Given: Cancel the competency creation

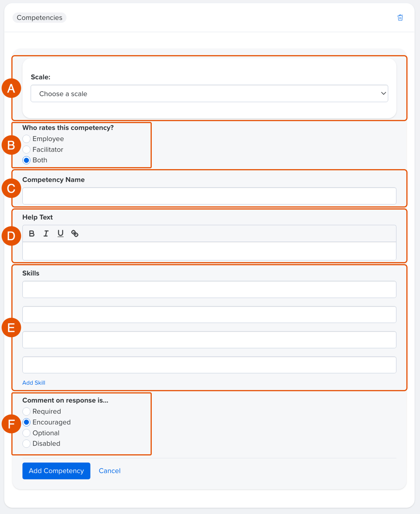Looking at the screenshot, I should coord(109,471).
